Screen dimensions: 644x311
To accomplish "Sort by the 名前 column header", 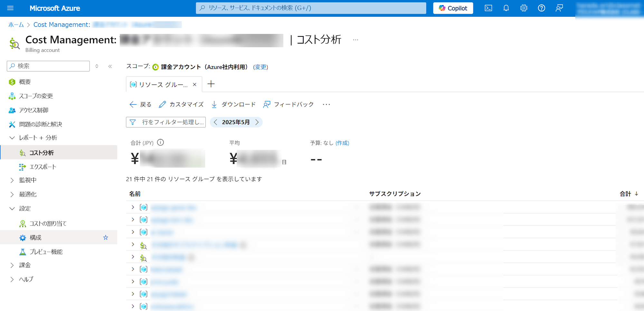I will click(135, 194).
